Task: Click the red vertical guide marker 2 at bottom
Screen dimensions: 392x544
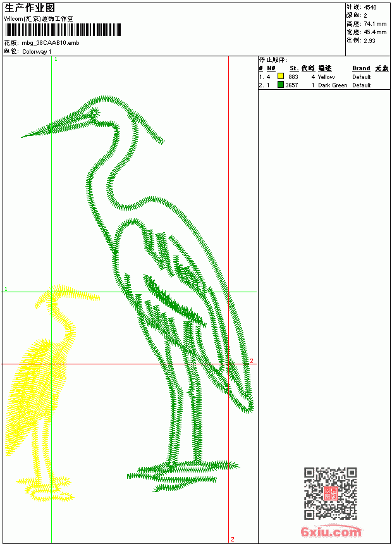Action: click(x=233, y=539)
